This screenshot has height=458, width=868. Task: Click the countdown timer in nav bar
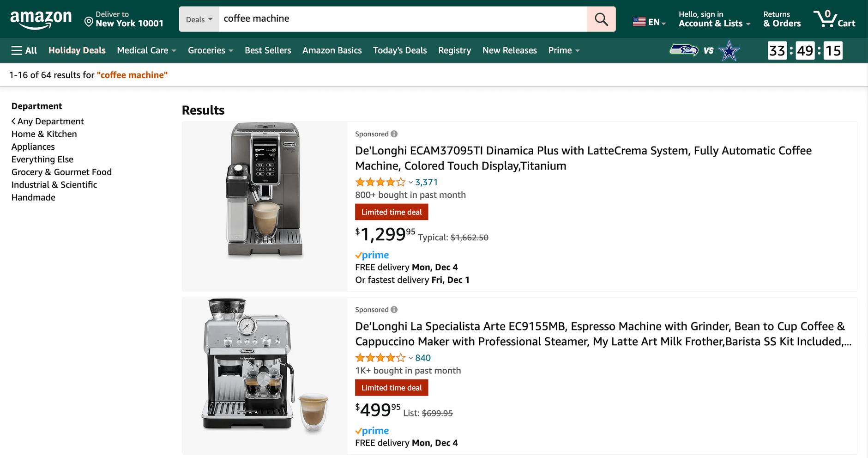805,50
